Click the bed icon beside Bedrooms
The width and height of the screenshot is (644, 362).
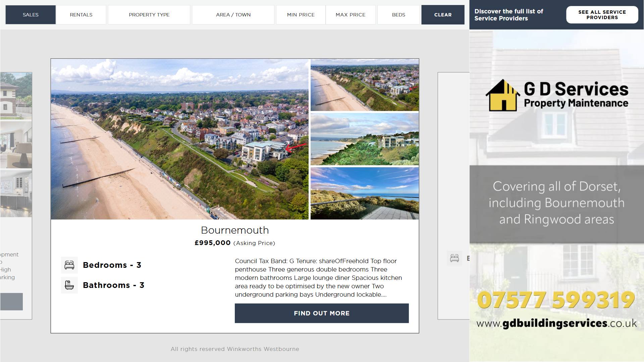pos(69,265)
